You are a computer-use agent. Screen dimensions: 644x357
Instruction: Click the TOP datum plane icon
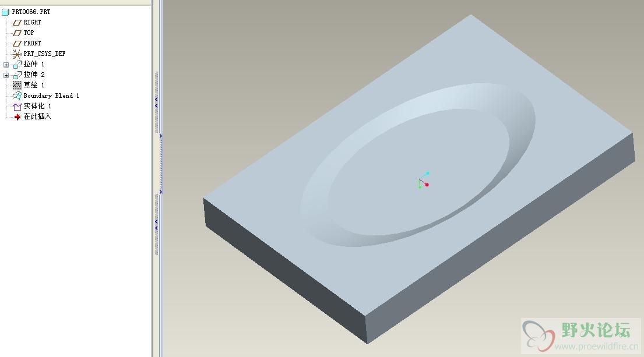coord(17,33)
